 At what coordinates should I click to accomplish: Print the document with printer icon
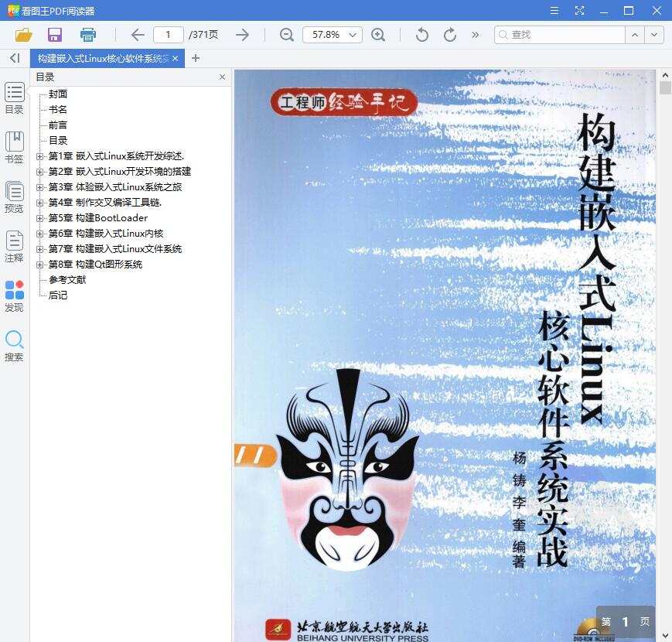coord(88,35)
